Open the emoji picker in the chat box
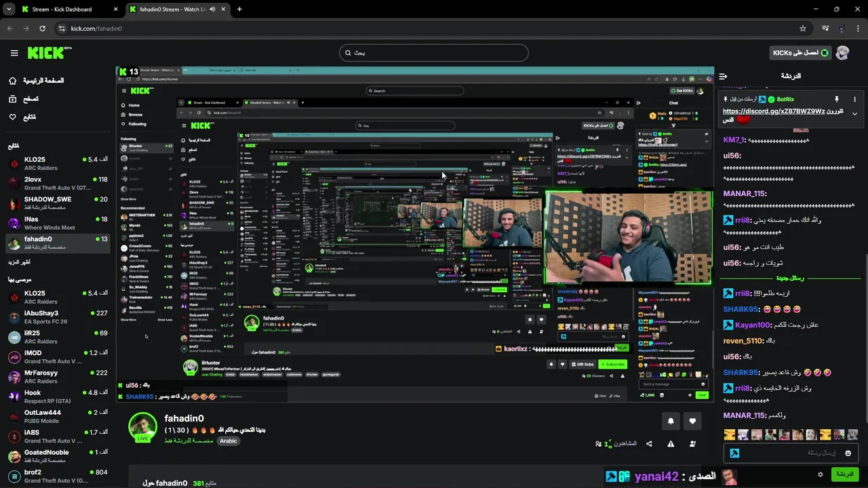Viewport: 868px width, 488px height. click(x=848, y=453)
